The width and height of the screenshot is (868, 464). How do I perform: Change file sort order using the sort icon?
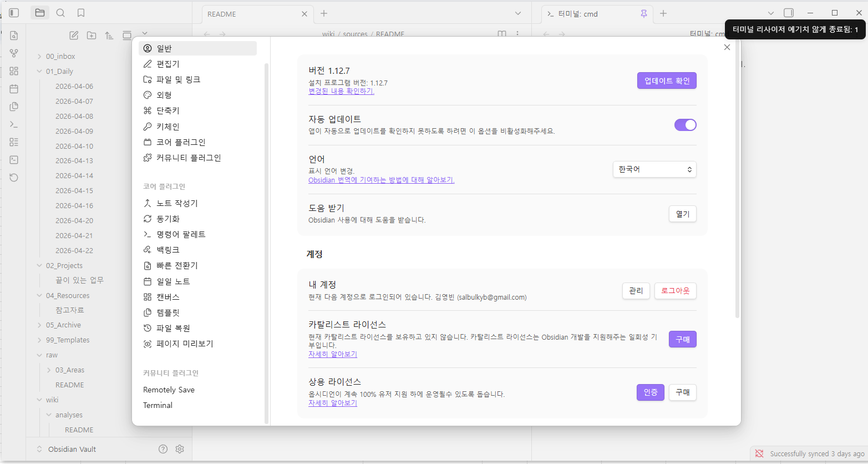coord(109,35)
